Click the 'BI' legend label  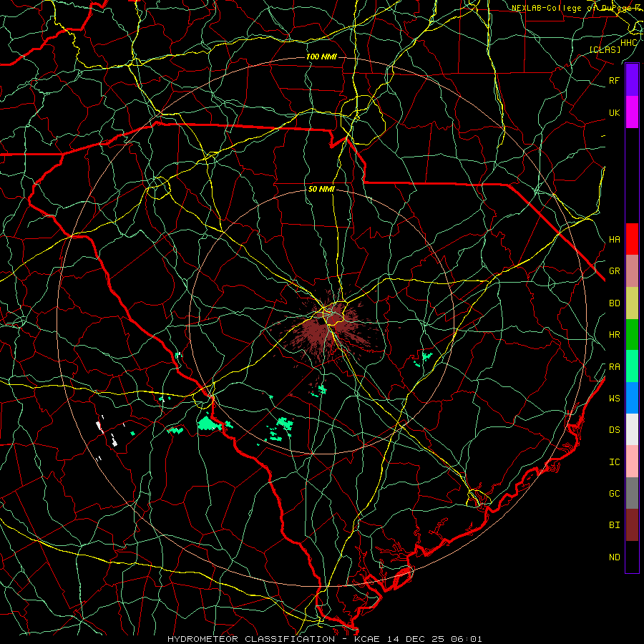[614, 525]
